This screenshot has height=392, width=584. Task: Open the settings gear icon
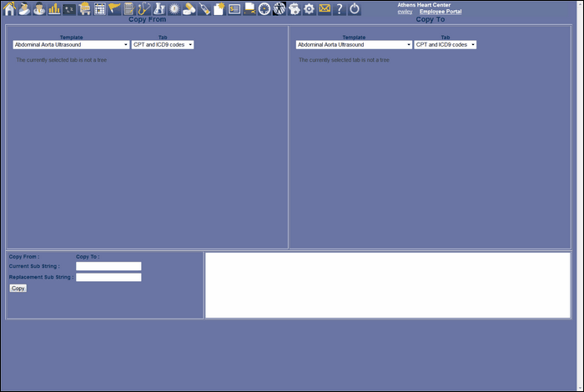[x=310, y=8]
